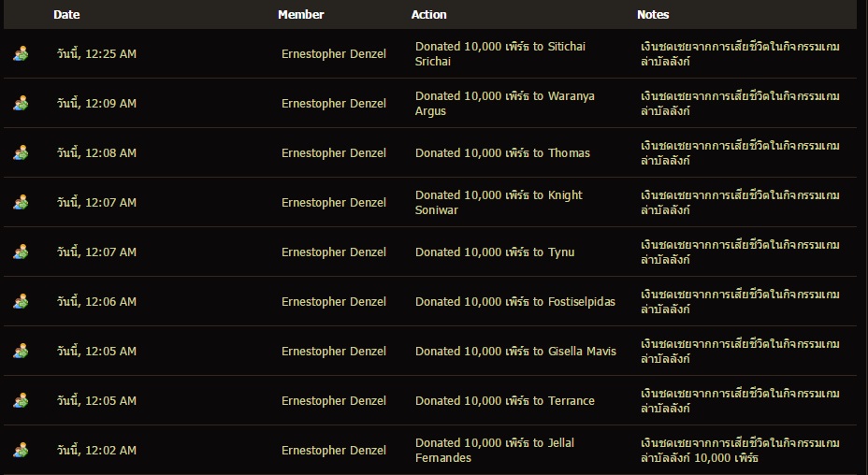Click the donation icon beside 12:02 AM entry
Screen dimensions: 868x475
click(x=21, y=450)
